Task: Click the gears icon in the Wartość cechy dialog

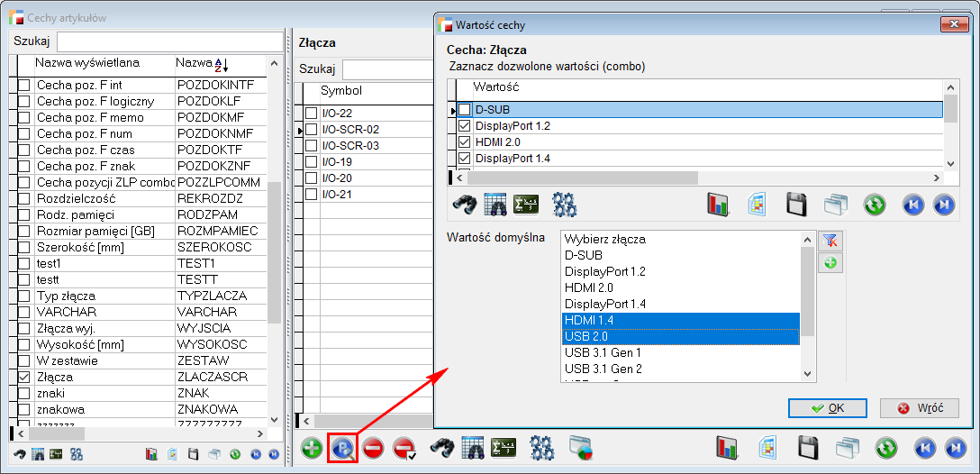Action: click(x=565, y=205)
